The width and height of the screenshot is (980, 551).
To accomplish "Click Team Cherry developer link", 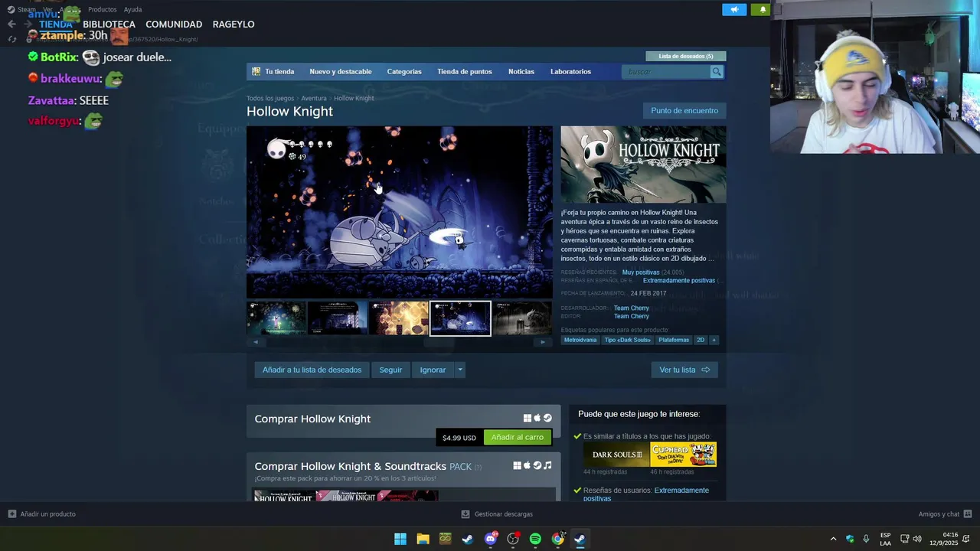I will click(x=631, y=308).
